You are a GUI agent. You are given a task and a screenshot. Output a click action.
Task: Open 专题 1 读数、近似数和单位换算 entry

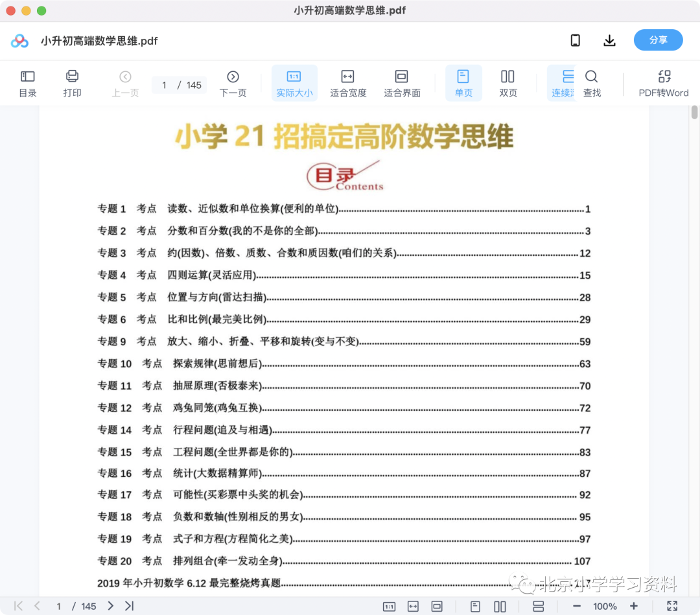coord(344,209)
